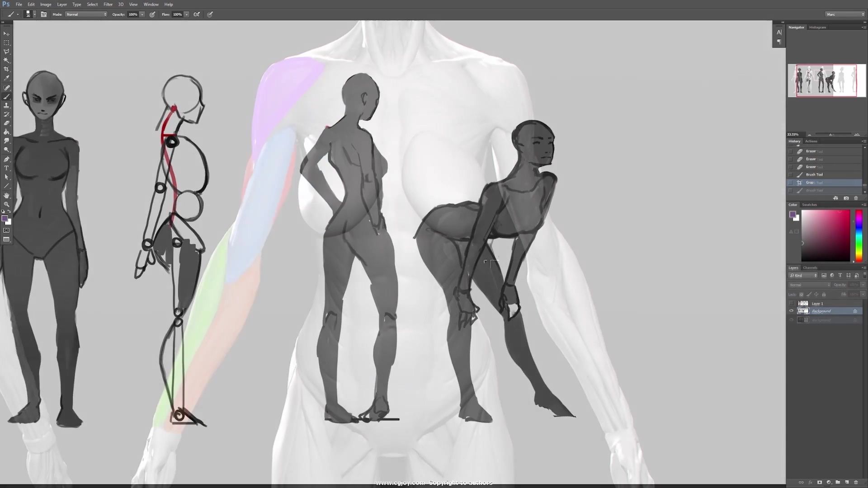This screenshot has height=488, width=868.
Task: Lock transparent pixels
Action: pos(801,295)
